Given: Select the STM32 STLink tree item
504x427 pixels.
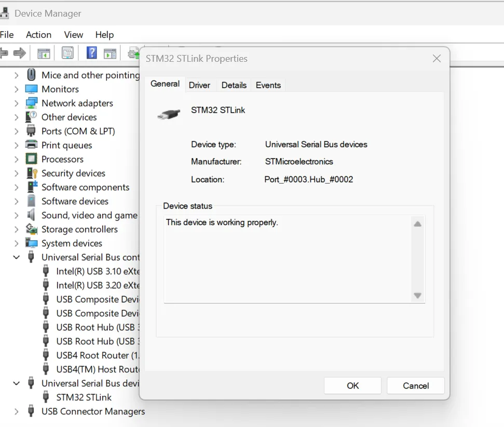Looking at the screenshot, I should coord(84,397).
